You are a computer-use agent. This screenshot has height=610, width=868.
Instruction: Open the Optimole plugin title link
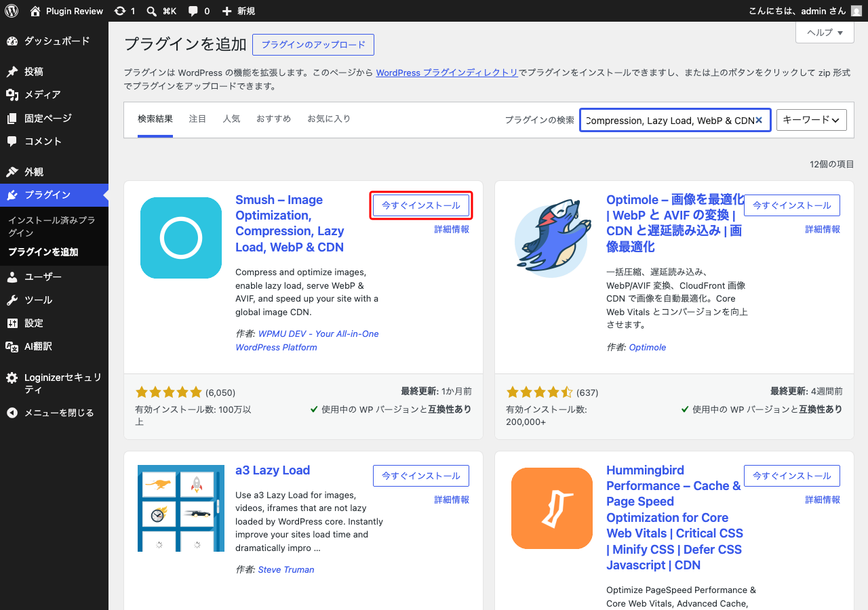[x=675, y=224]
